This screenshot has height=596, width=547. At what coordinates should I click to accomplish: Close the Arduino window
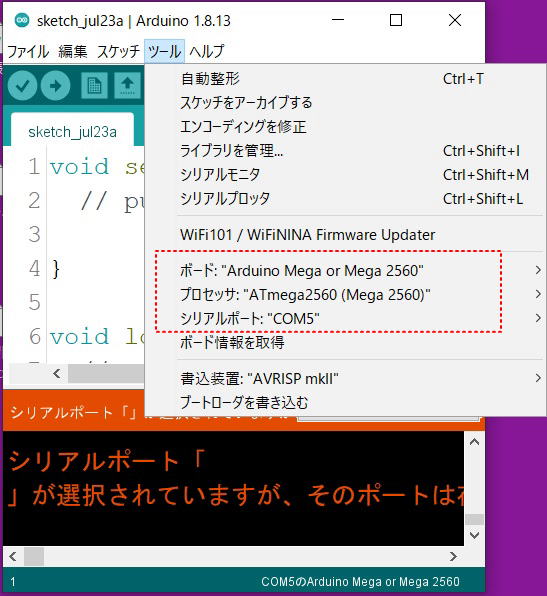pyautogui.click(x=455, y=20)
